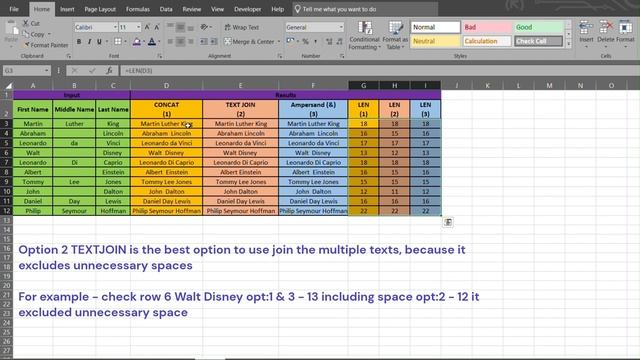
Task: Open the Font dialog launcher
Action: (x=160, y=56)
